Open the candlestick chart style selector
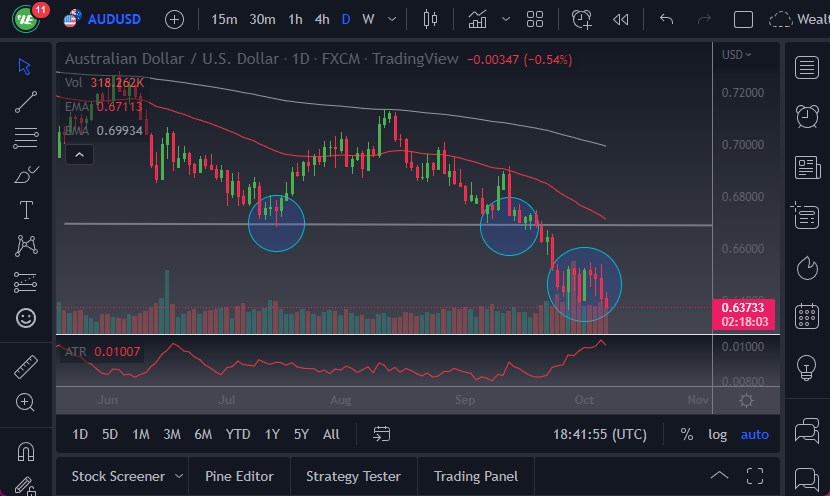The image size is (830, 496). tap(431, 19)
